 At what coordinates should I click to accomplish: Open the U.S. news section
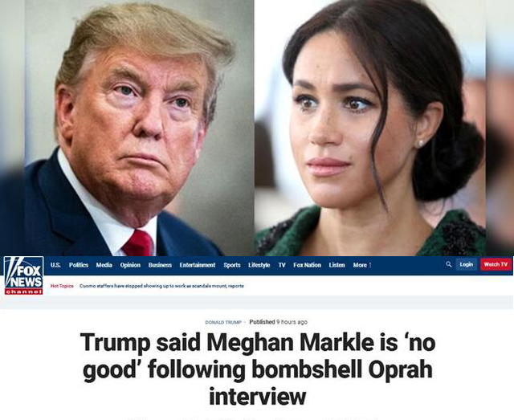pos(55,265)
